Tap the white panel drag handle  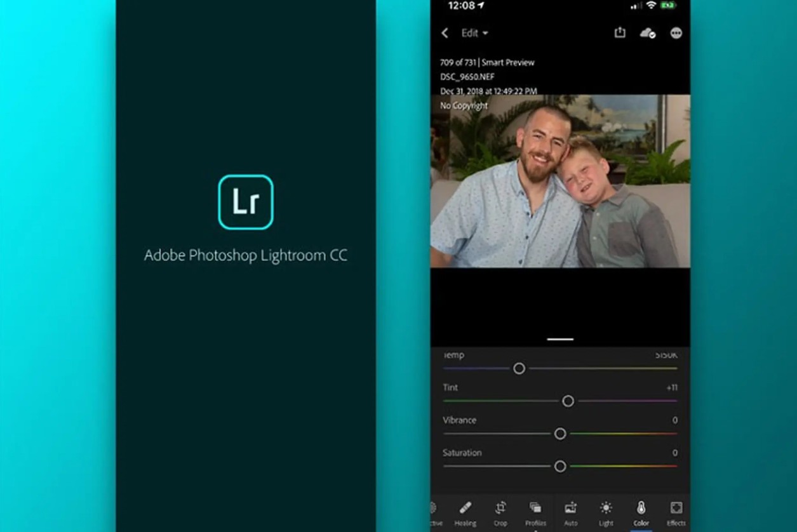(560, 340)
